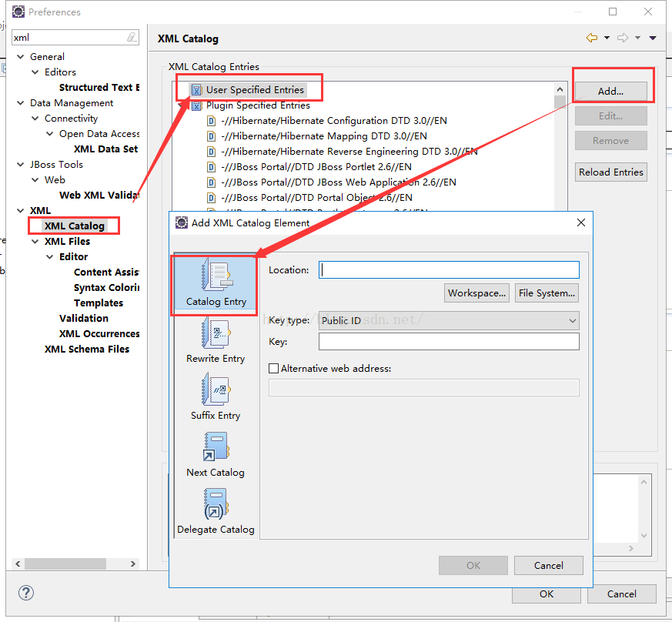Click the Location input field

(x=449, y=270)
